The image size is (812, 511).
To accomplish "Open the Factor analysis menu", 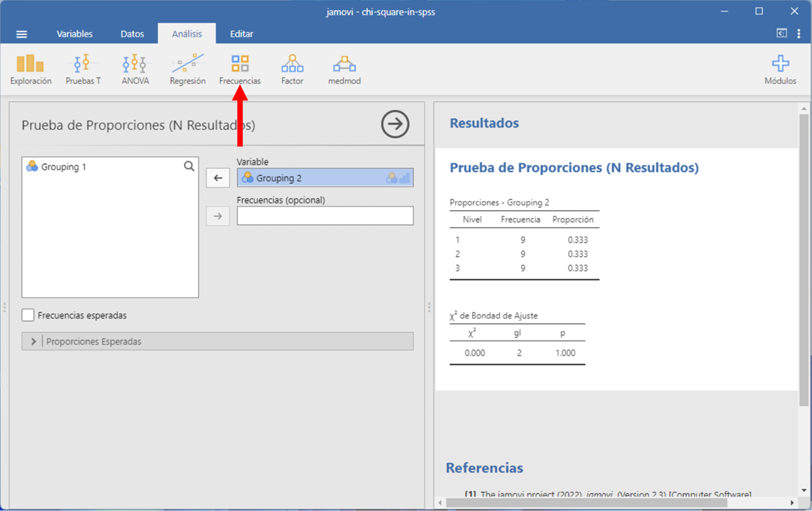I will [x=292, y=70].
